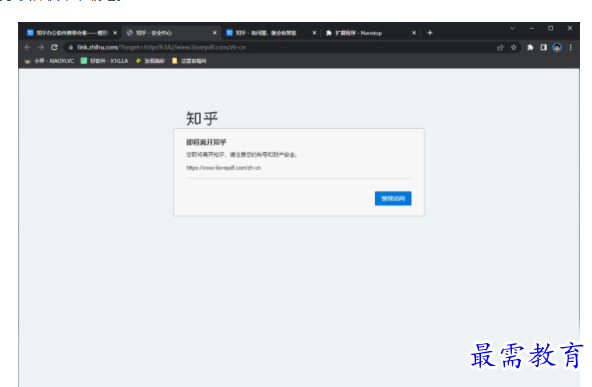Screen dimensions: 592x387
Task: Open a new tab with plus button
Action: click(430, 33)
